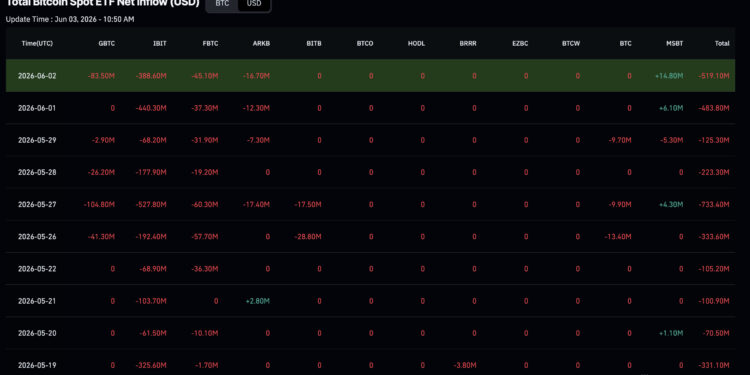Click IBIT value -388.60M
Image resolution: width=750 pixels, height=375 pixels.
tap(151, 76)
